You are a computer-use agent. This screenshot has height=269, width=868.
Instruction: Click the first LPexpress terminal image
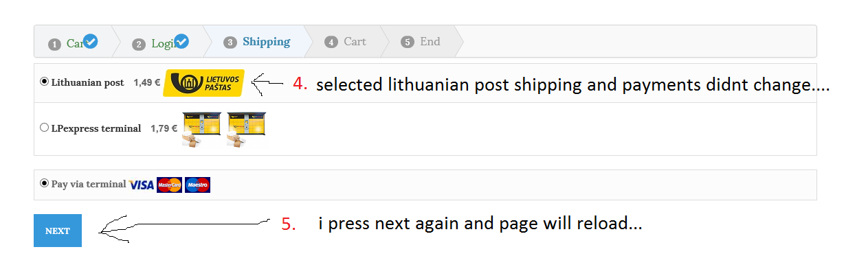click(x=201, y=128)
